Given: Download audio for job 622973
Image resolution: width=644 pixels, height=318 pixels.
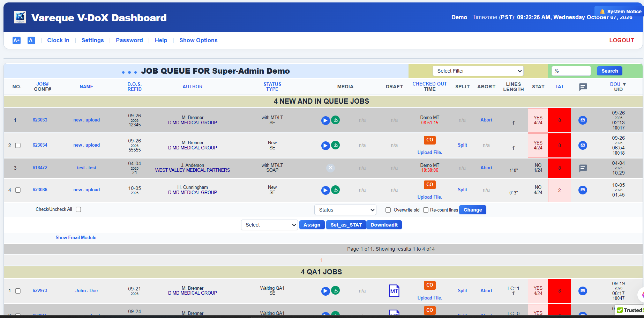Looking at the screenshot, I should coord(335,290).
